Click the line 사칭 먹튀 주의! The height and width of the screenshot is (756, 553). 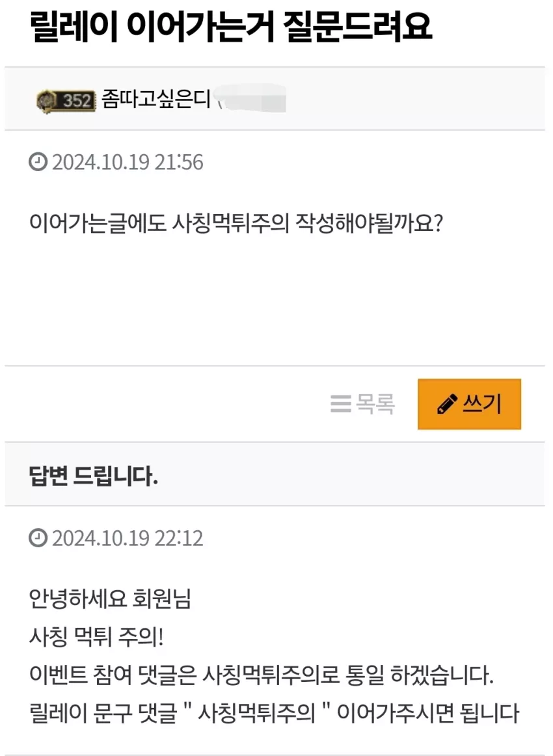tap(96, 637)
